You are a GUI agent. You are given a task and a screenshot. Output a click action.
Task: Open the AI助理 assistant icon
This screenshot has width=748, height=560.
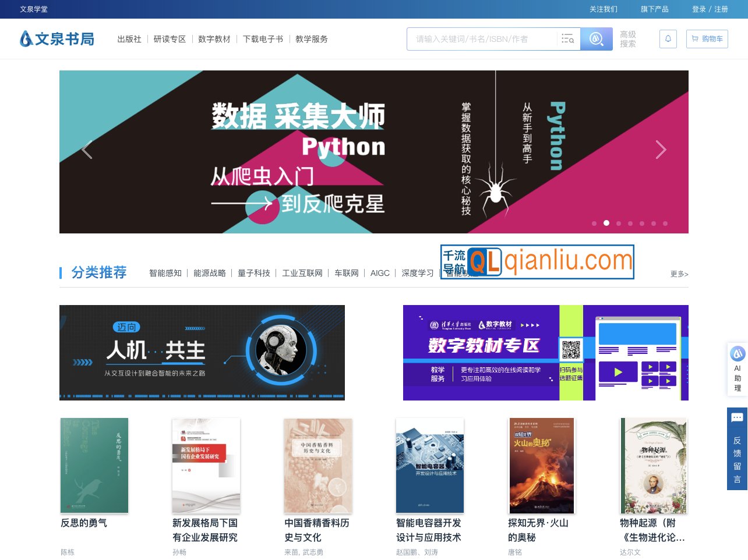pyautogui.click(x=738, y=370)
